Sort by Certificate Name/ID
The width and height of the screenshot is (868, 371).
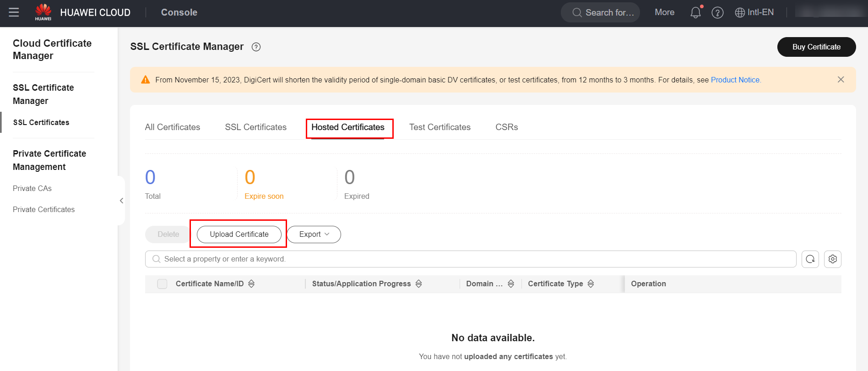251,284
